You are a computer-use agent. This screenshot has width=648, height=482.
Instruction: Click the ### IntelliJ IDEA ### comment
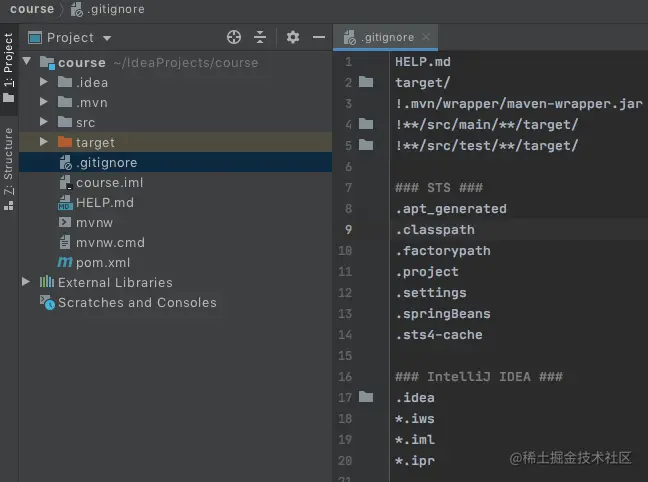point(479,377)
